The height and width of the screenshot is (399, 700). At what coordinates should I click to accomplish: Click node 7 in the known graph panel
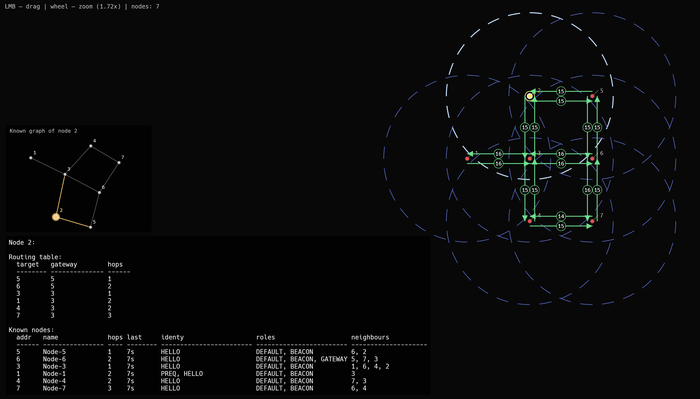(119, 162)
